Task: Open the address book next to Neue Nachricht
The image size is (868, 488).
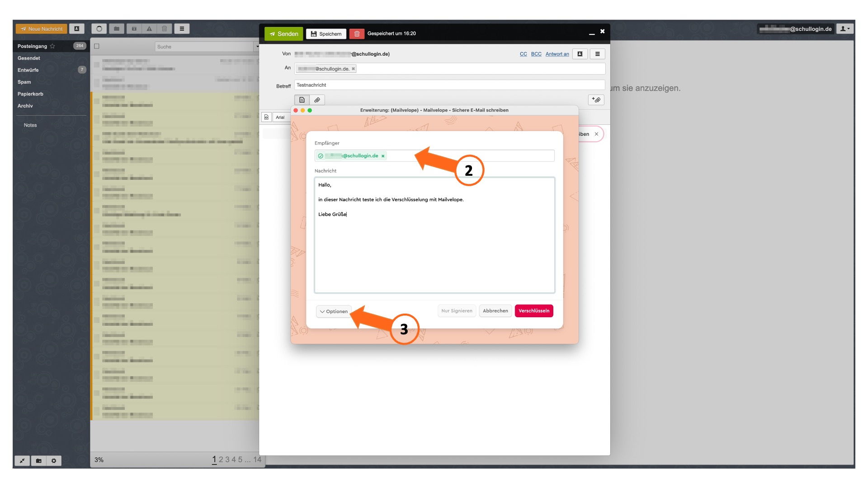Action: (77, 29)
